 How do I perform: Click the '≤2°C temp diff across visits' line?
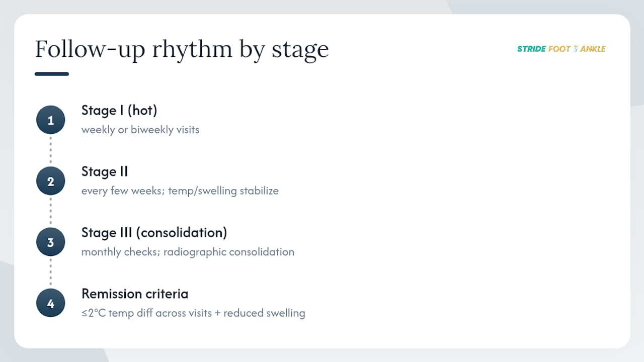pyautogui.click(x=193, y=313)
